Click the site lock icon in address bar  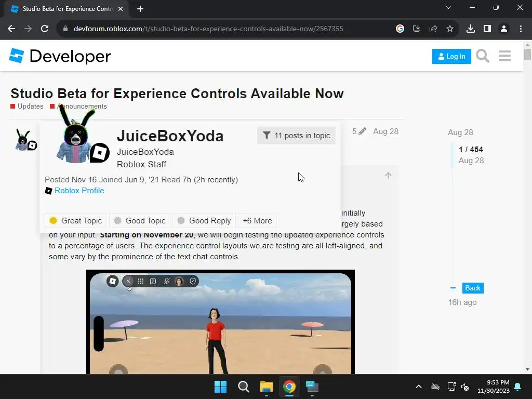[x=65, y=29]
